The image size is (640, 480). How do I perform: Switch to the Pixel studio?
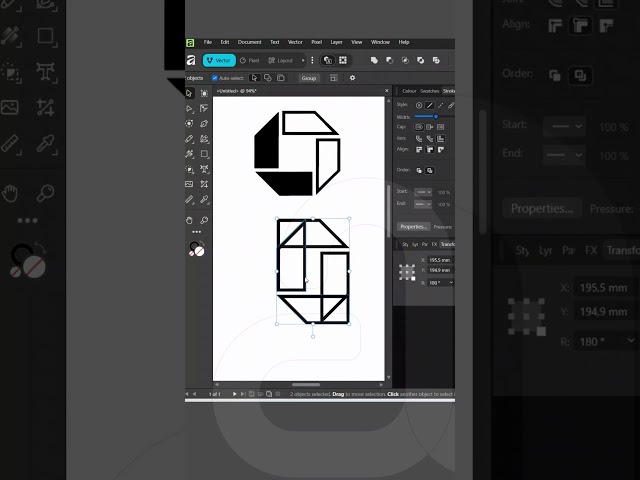pos(250,60)
